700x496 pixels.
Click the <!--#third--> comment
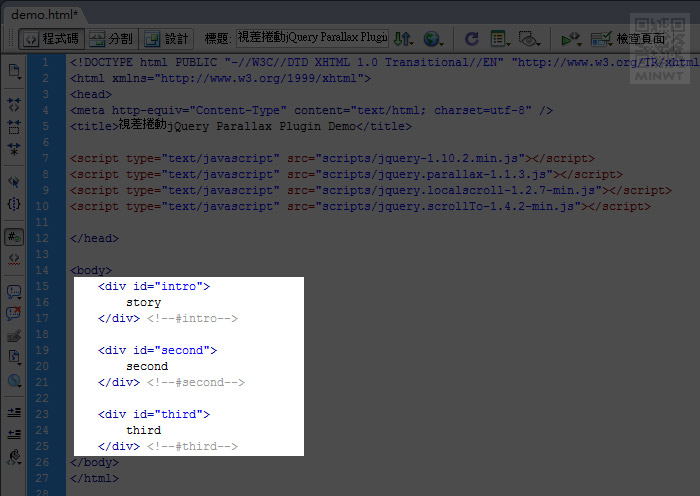pyautogui.click(x=192, y=446)
